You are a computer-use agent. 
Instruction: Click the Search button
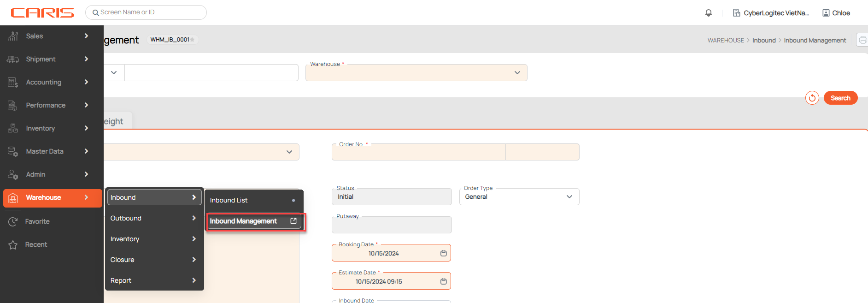pyautogui.click(x=840, y=98)
